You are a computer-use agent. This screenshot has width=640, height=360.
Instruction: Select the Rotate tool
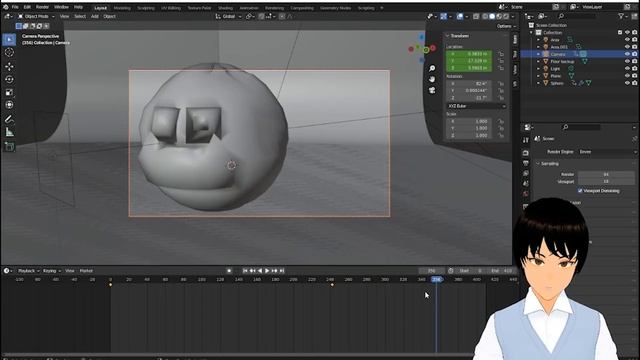pyautogui.click(x=9, y=79)
